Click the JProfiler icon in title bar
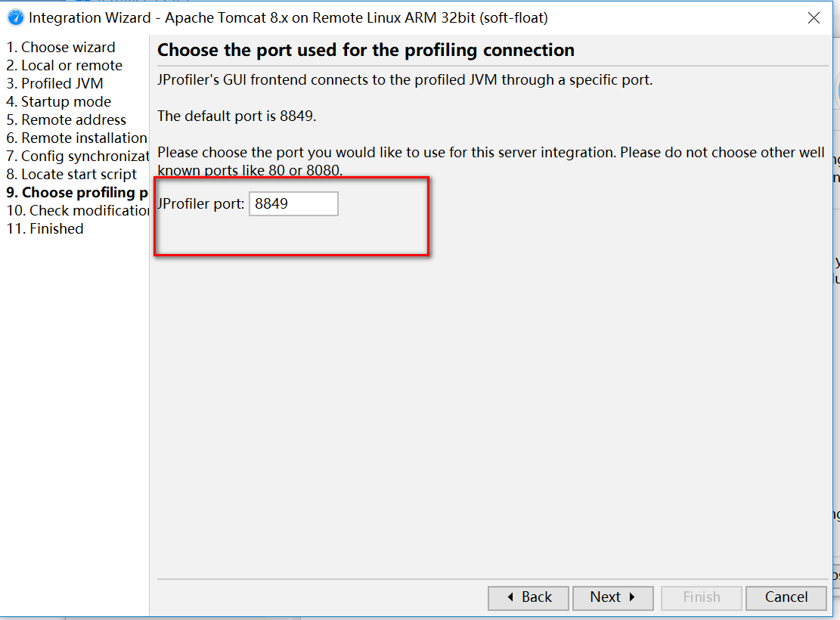 click(16, 17)
